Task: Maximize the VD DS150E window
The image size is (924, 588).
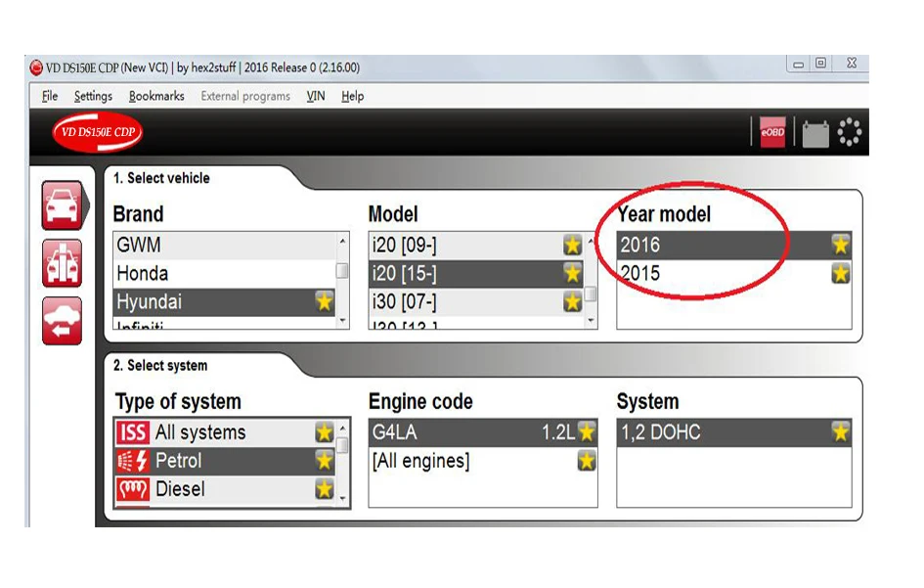Action: pos(821,64)
